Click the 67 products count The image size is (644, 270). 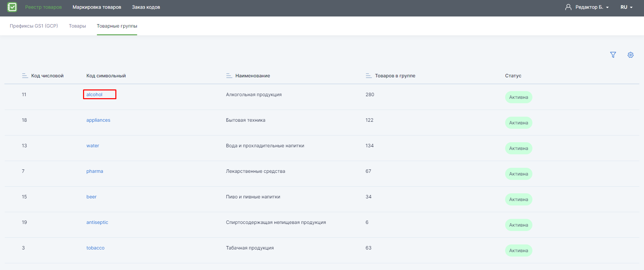tap(369, 171)
